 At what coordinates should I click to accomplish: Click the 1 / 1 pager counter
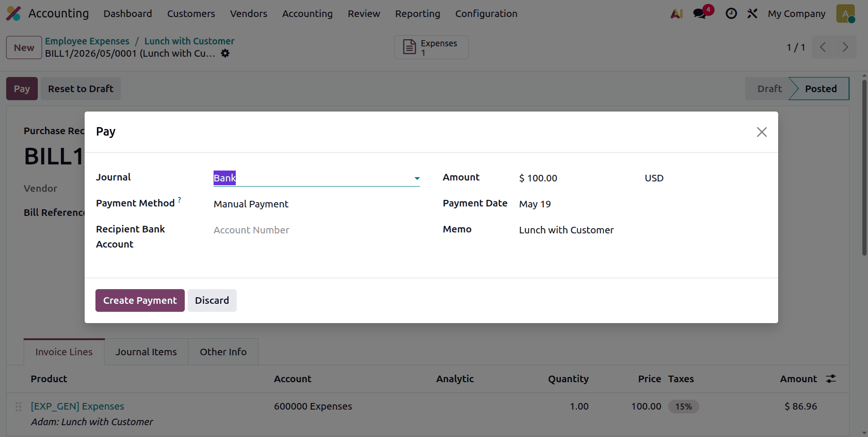point(796,48)
